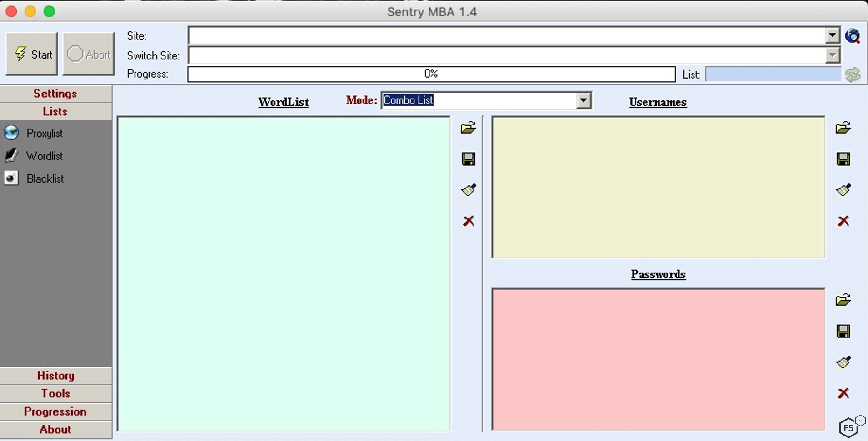The width and height of the screenshot is (868, 441).
Task: Click the site analyzer magnifier icon
Action: [853, 35]
